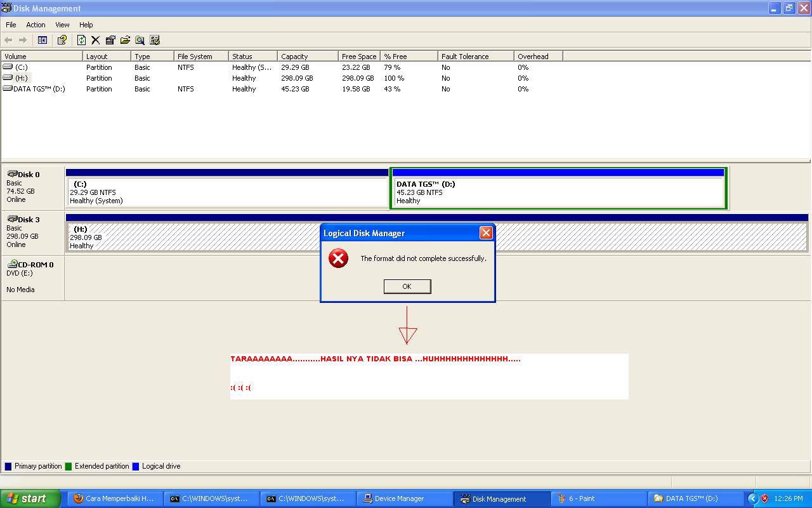Toggle the Show/Hide Console Tree toolbar icon
This screenshot has width=812, height=508.
(x=42, y=39)
